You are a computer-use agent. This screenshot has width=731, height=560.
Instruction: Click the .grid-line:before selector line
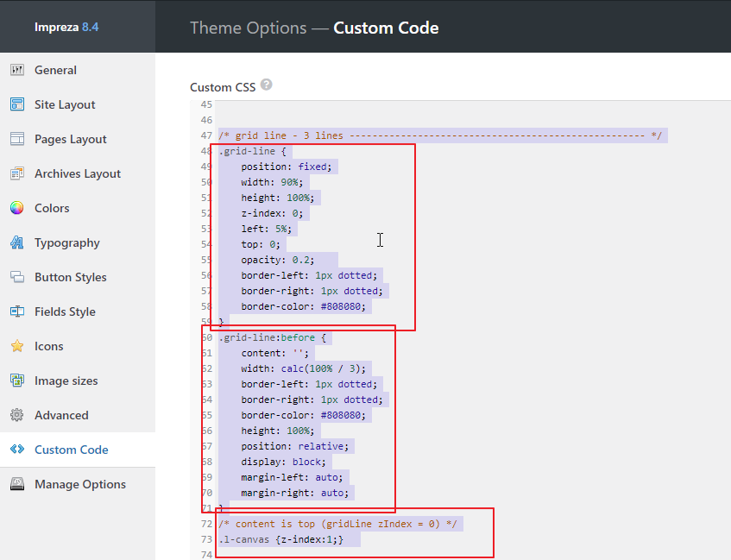pyautogui.click(x=272, y=337)
